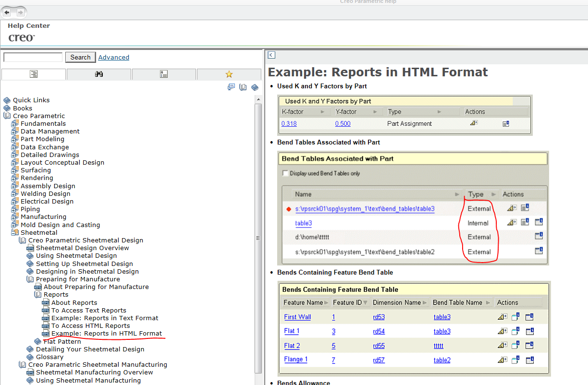Open Sheetmetal Design Overview topic

(x=83, y=248)
